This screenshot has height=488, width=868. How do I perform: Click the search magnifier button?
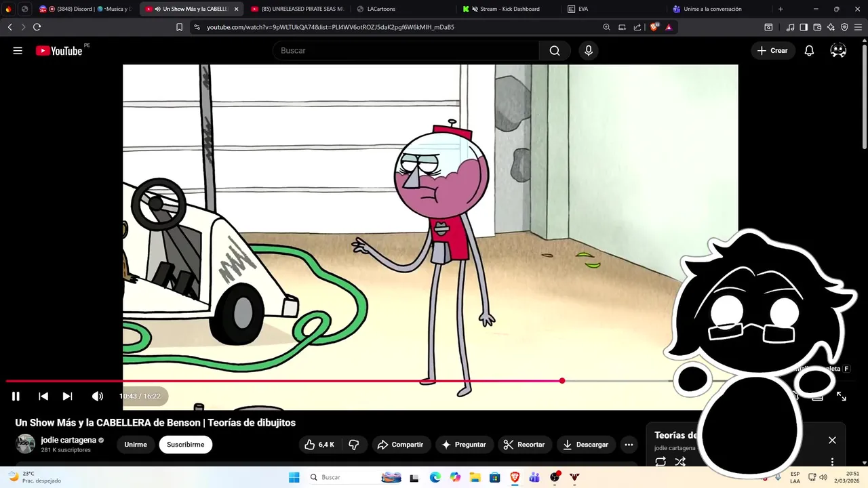(x=555, y=51)
